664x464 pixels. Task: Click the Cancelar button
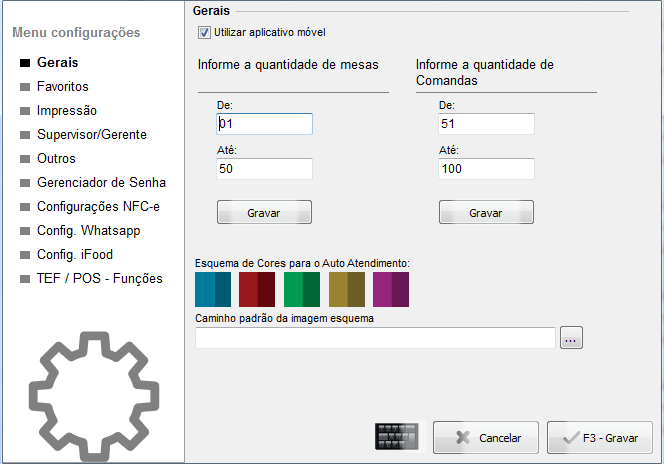(486, 438)
